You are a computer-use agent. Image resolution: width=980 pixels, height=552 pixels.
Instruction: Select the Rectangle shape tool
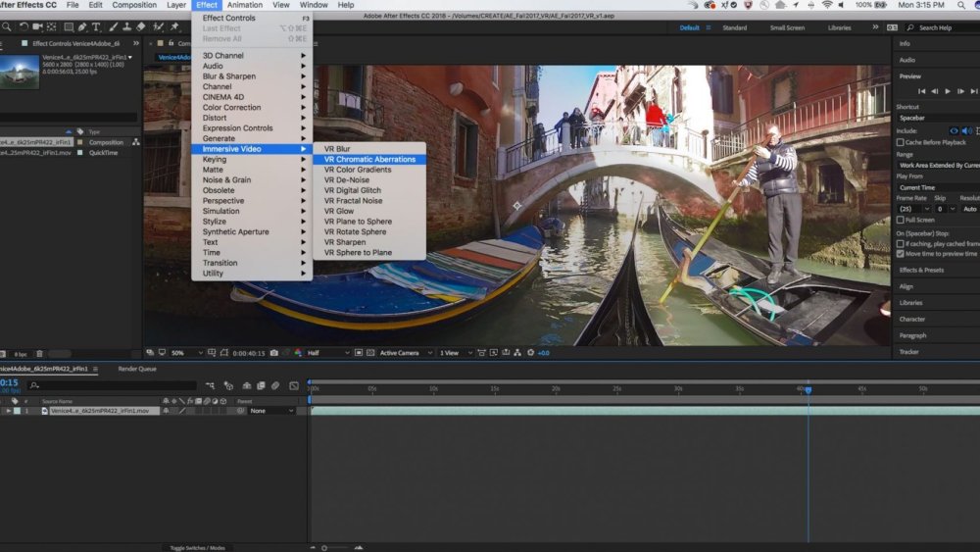tap(69, 26)
